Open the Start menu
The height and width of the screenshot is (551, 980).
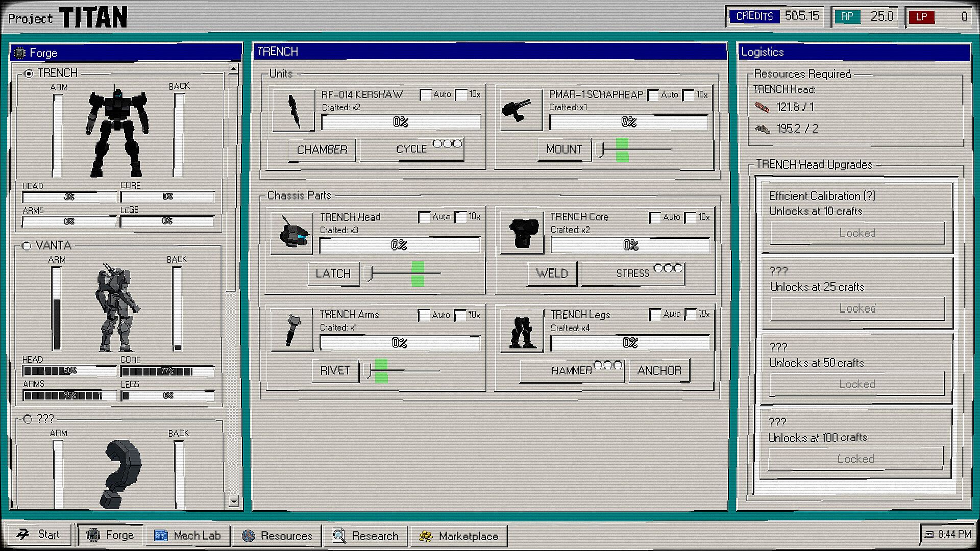click(x=37, y=535)
